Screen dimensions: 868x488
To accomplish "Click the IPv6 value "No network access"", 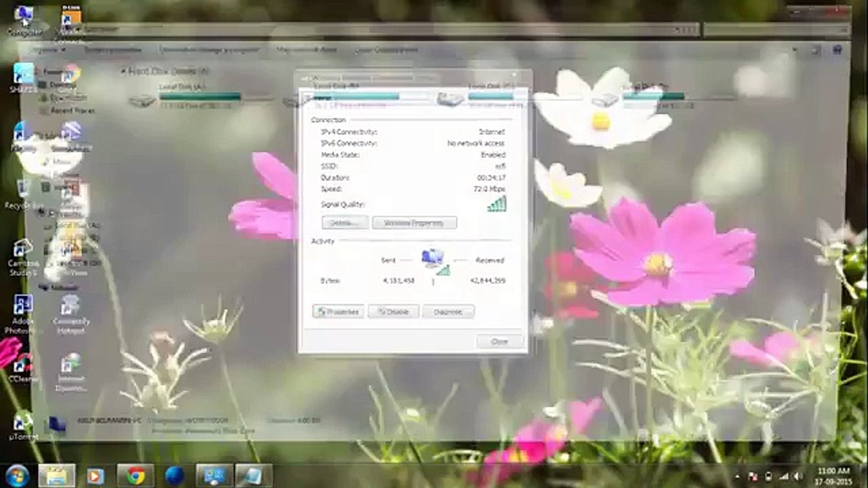I will 476,143.
